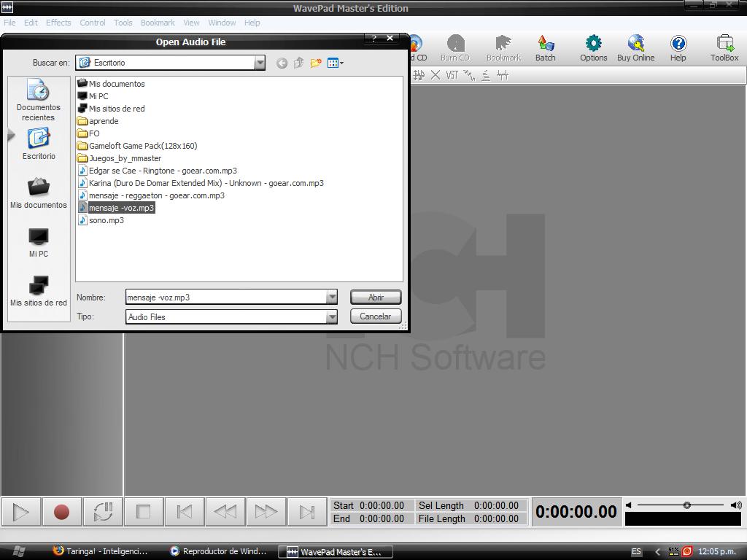
Task: Click the mute speaker icon left of the volume slider
Action: point(629,505)
